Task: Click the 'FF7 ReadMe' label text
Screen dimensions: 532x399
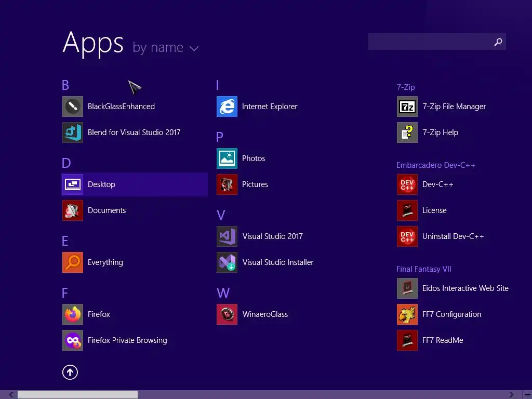Action: (443, 340)
